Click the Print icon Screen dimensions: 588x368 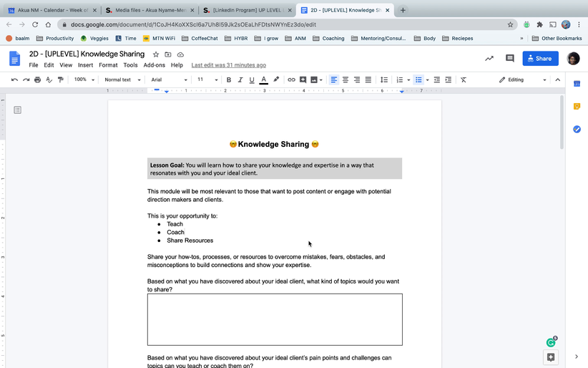37,79
